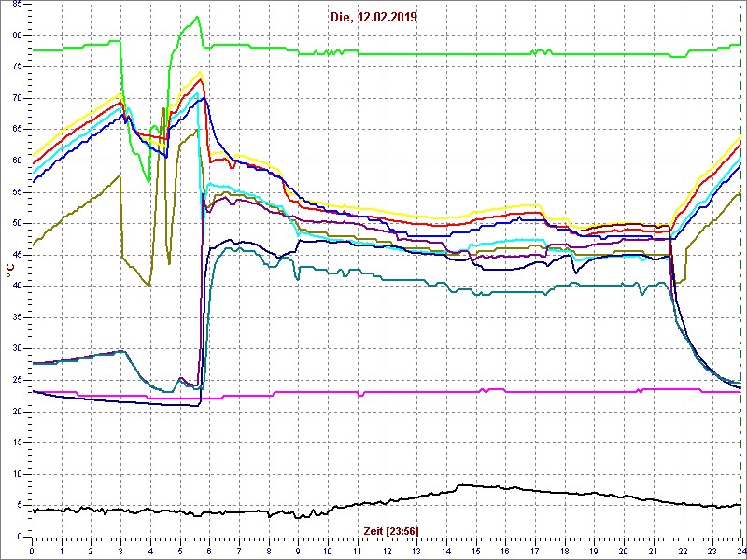Image resolution: width=747 pixels, height=560 pixels.
Task: Select the 75 tick label on the temperature axis
Action: coord(16,67)
